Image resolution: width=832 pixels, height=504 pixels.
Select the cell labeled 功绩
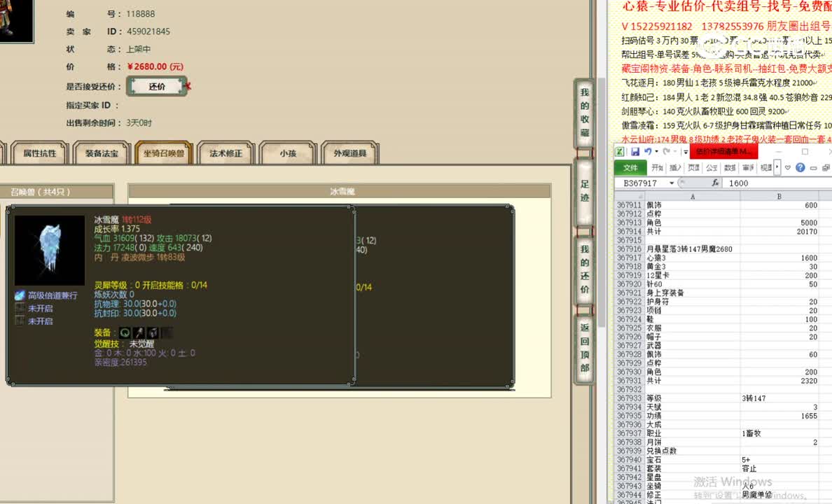[x=693, y=416]
